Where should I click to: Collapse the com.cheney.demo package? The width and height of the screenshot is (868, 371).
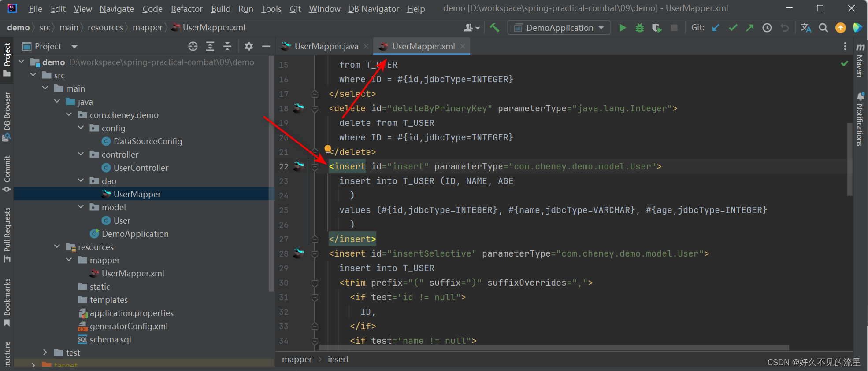[69, 115]
